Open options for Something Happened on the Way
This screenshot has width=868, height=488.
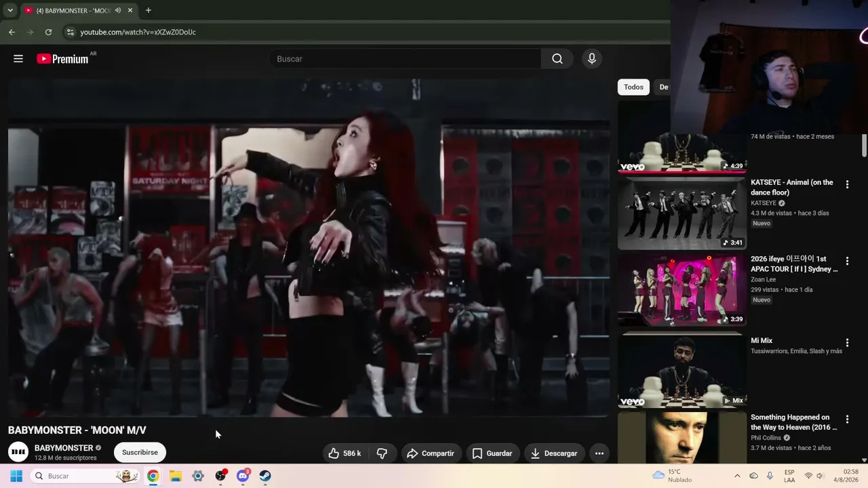(x=847, y=420)
